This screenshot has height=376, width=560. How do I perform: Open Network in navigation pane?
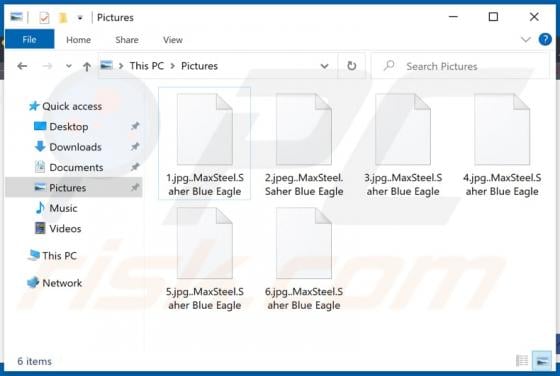[x=62, y=283]
